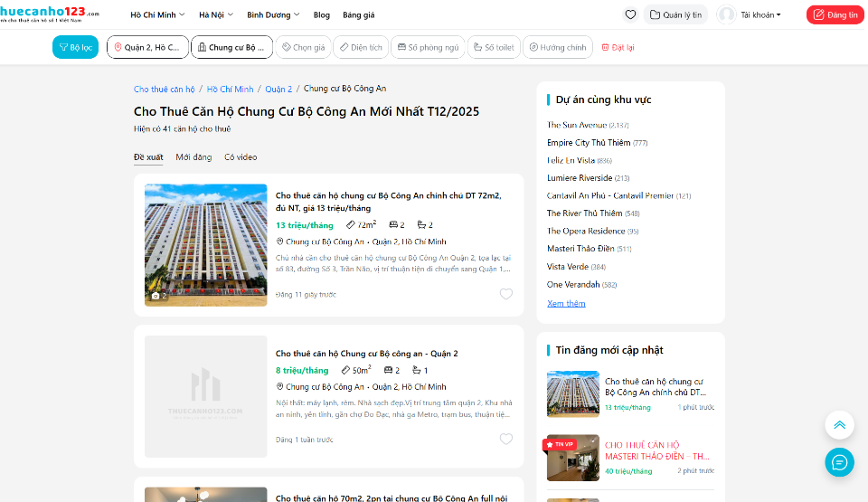Screen dimensions: 868x502
Task: Open the Chung cư Bộ project filter
Action: point(232,47)
